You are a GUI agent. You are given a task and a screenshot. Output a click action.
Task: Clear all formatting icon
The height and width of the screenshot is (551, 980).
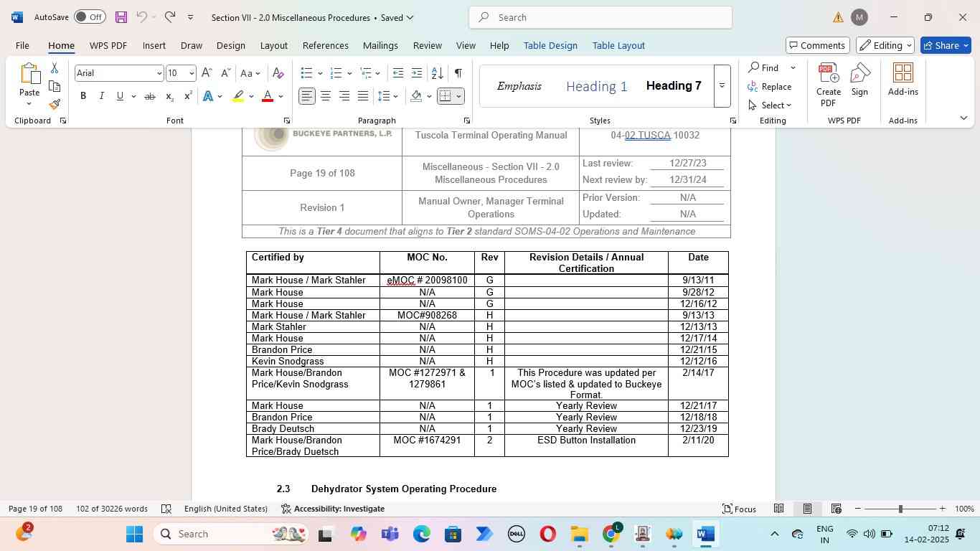click(278, 73)
